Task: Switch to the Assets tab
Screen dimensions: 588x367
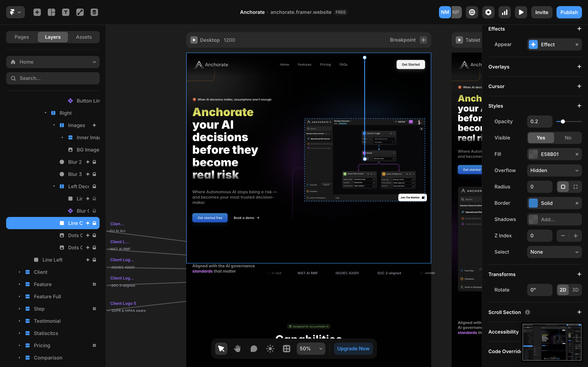Action: [84, 37]
